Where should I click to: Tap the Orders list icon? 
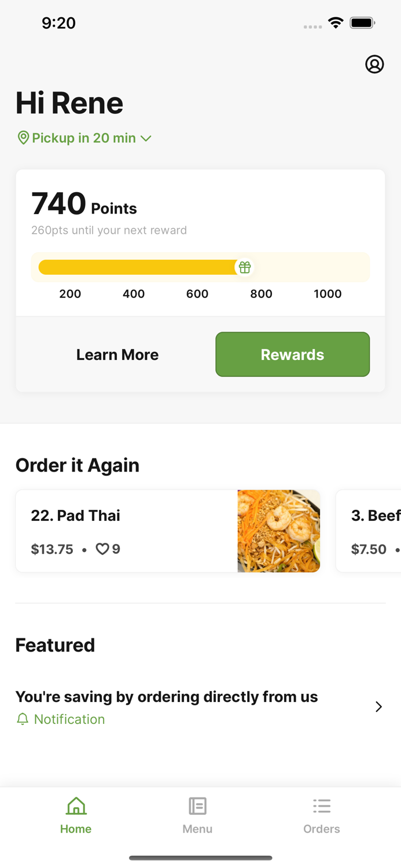tap(322, 806)
